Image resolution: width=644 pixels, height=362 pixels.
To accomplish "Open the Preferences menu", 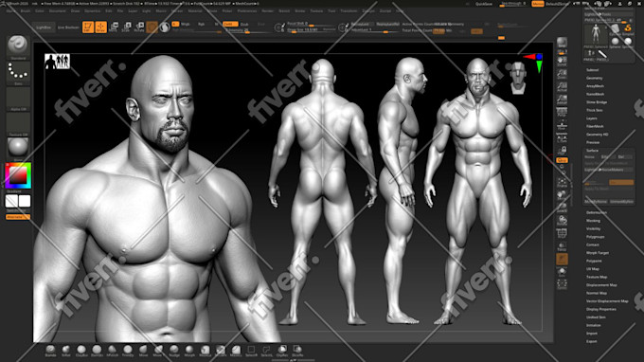I will (x=247, y=10).
